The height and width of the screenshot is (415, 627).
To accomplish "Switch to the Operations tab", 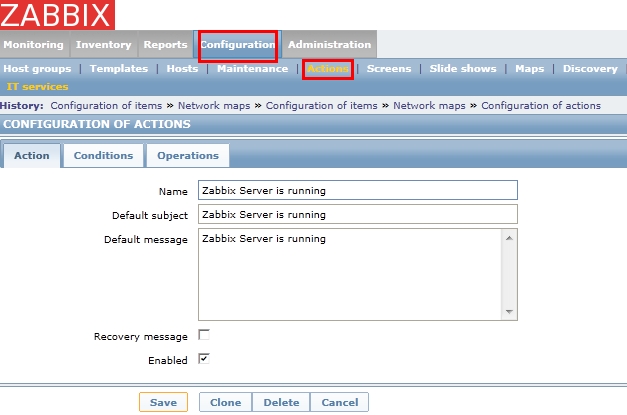I will click(188, 156).
